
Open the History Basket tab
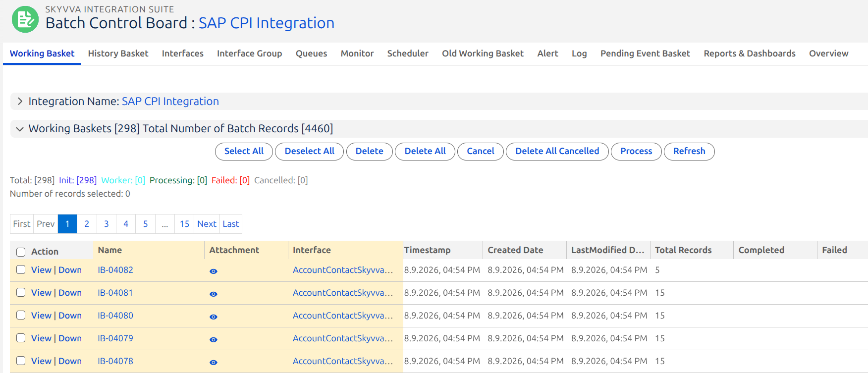click(x=118, y=53)
